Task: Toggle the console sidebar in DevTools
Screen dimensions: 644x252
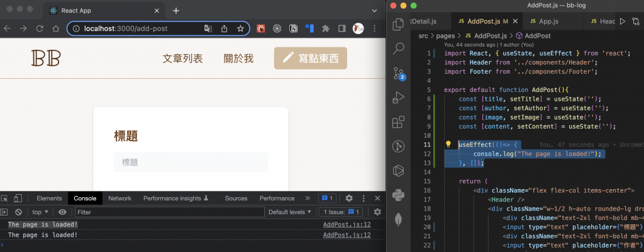Action: [4, 212]
